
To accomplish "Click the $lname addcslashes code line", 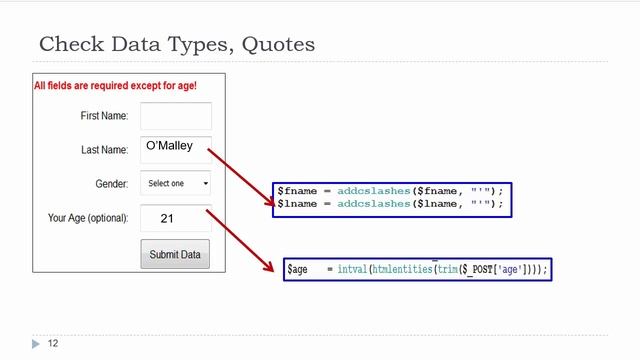I will [x=390, y=204].
